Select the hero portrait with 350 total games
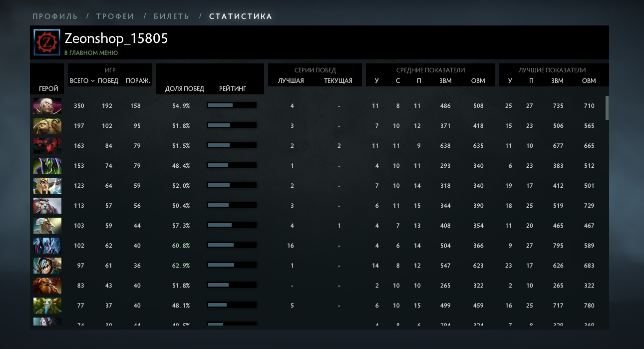 tap(47, 106)
